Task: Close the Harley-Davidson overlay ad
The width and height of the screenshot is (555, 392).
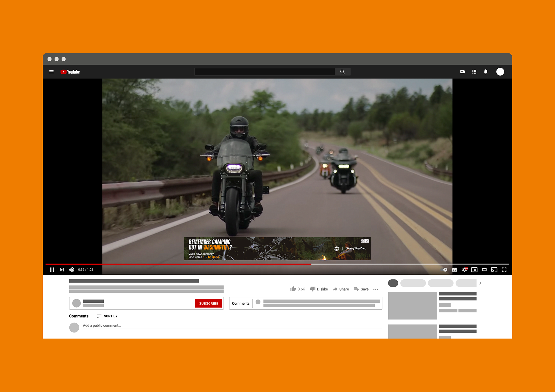Action: click(x=367, y=241)
